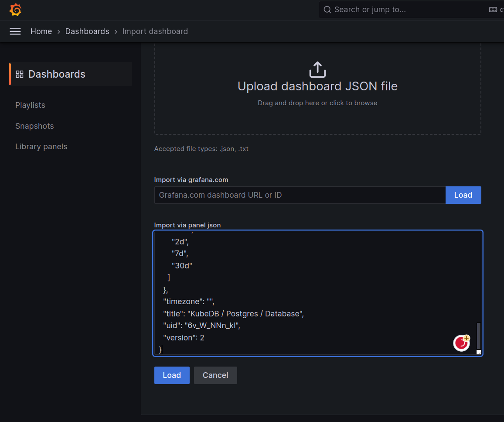Select the grid icon beside Dashboards in sidebar
Image resolution: width=504 pixels, height=422 pixels.
pos(19,74)
